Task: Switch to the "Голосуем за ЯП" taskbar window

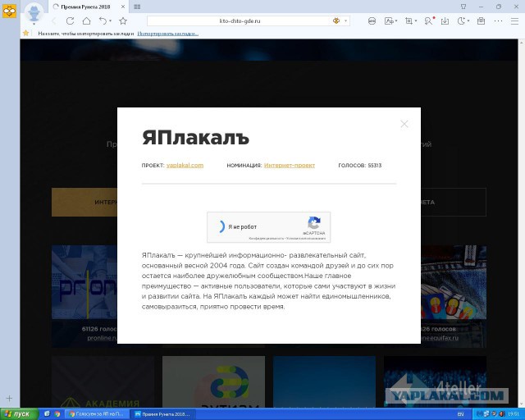Action: (x=97, y=414)
